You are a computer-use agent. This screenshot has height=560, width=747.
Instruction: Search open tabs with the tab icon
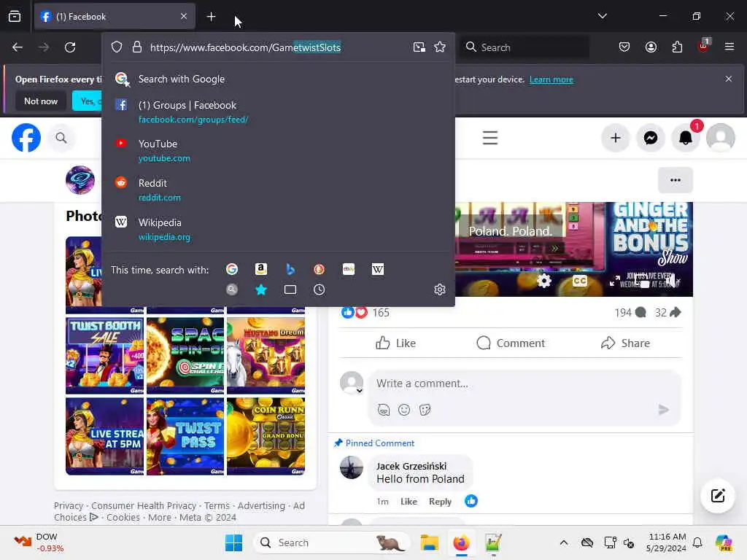point(290,289)
